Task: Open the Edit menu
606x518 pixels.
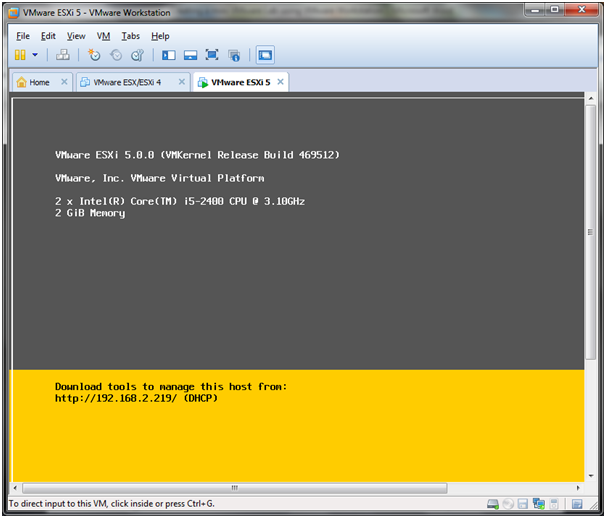Action: point(48,36)
